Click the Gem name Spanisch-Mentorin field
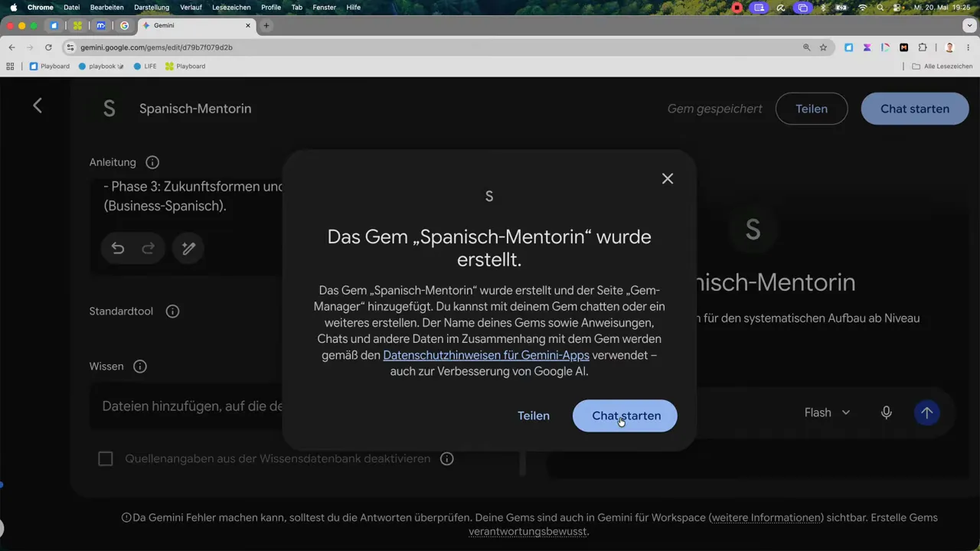Screen dimensions: 980x551 click(x=195, y=109)
